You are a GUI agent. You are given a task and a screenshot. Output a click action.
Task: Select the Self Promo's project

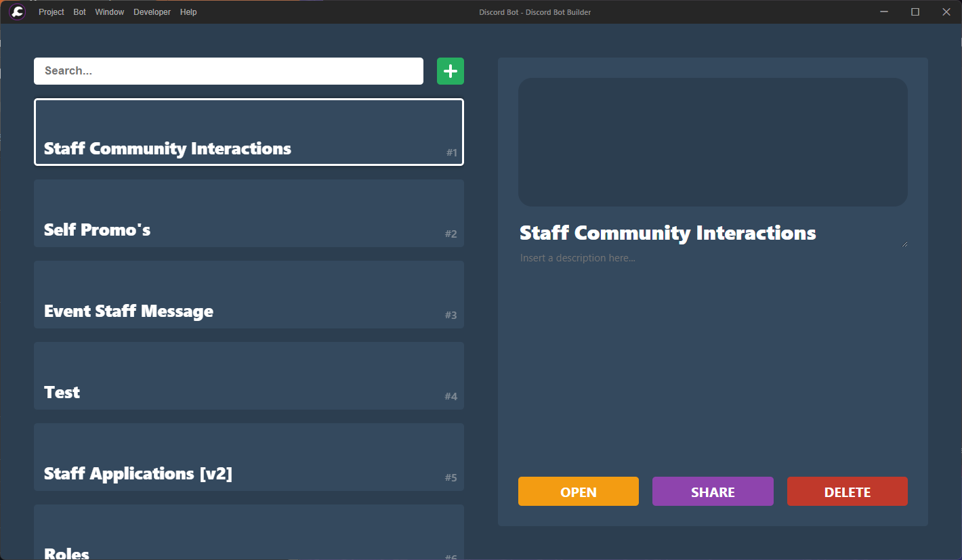[x=249, y=213]
